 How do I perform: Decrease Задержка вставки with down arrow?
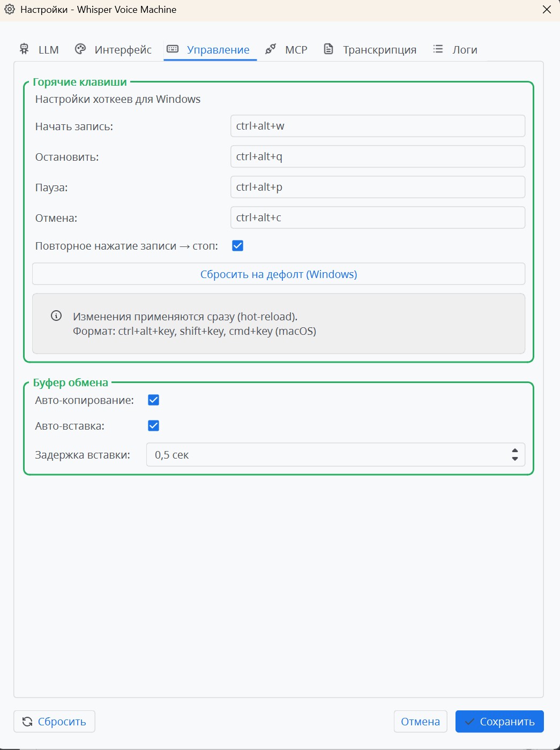515,459
